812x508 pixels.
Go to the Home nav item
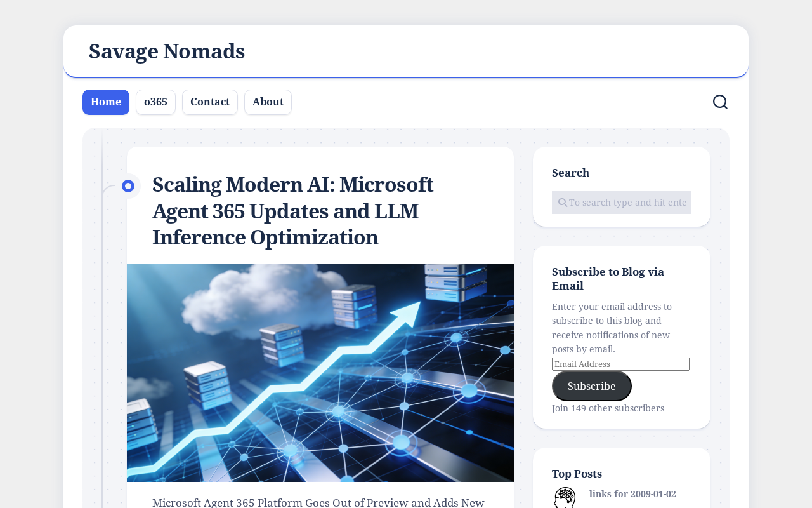point(106,102)
